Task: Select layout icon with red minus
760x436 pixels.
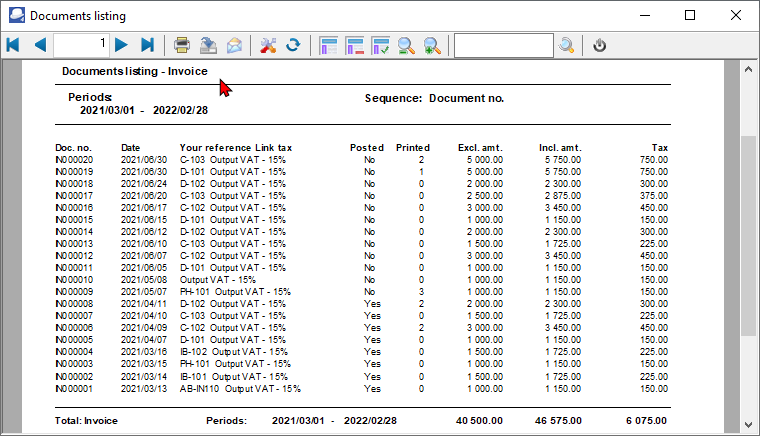Action: click(x=355, y=46)
